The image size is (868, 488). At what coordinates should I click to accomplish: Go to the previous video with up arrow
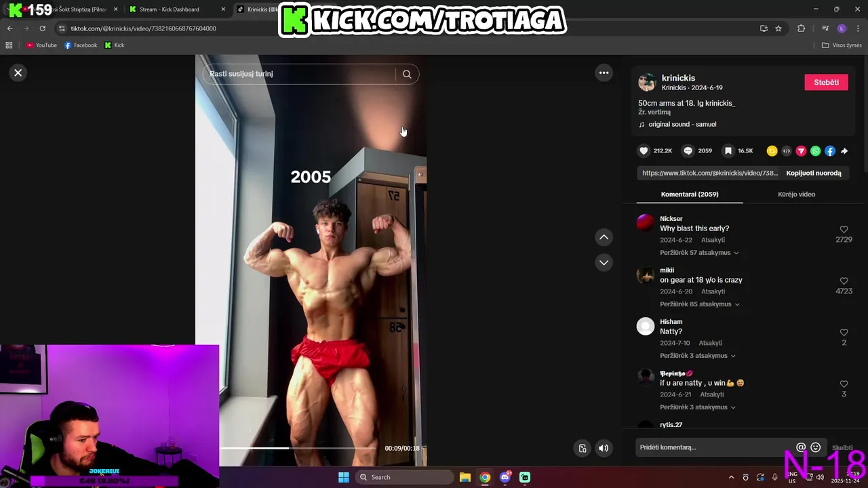point(604,237)
